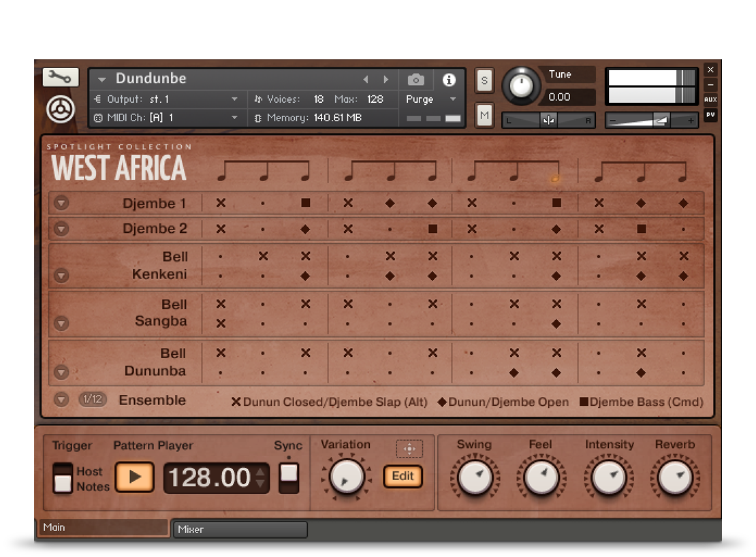Click Kenkeni Bell first X step
The height and width of the screenshot is (557, 756).
tap(264, 256)
